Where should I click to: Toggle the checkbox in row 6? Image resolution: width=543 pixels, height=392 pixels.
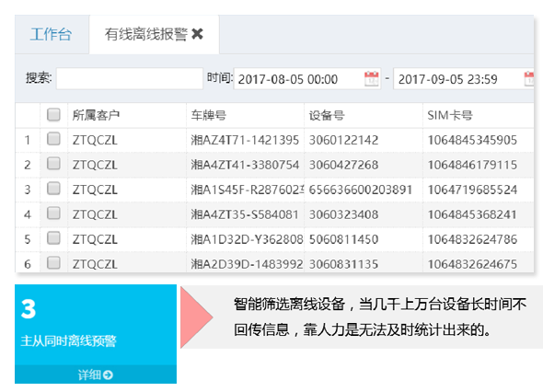tap(53, 263)
